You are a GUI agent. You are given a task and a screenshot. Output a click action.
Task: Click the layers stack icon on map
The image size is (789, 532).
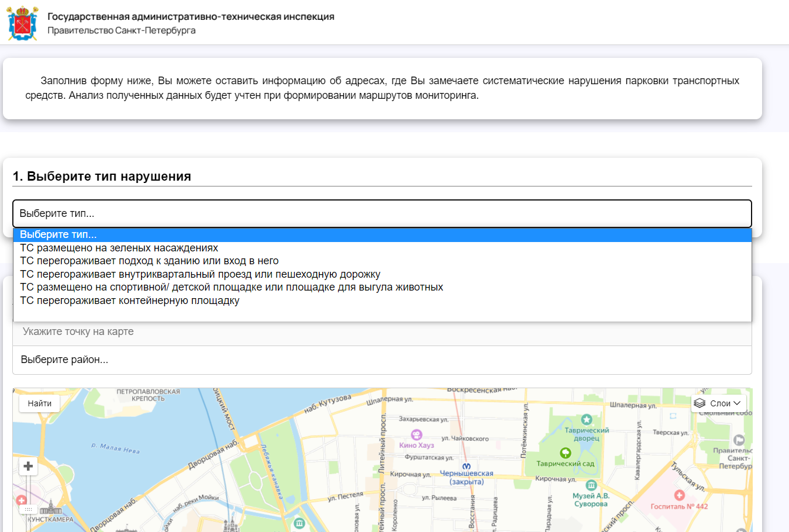pyautogui.click(x=700, y=403)
